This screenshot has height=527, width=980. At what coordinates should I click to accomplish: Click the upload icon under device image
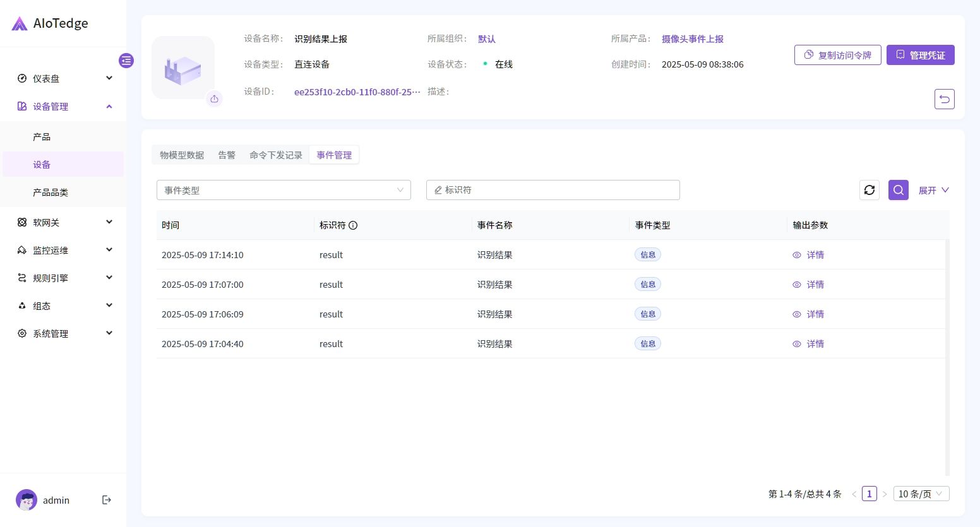click(215, 99)
